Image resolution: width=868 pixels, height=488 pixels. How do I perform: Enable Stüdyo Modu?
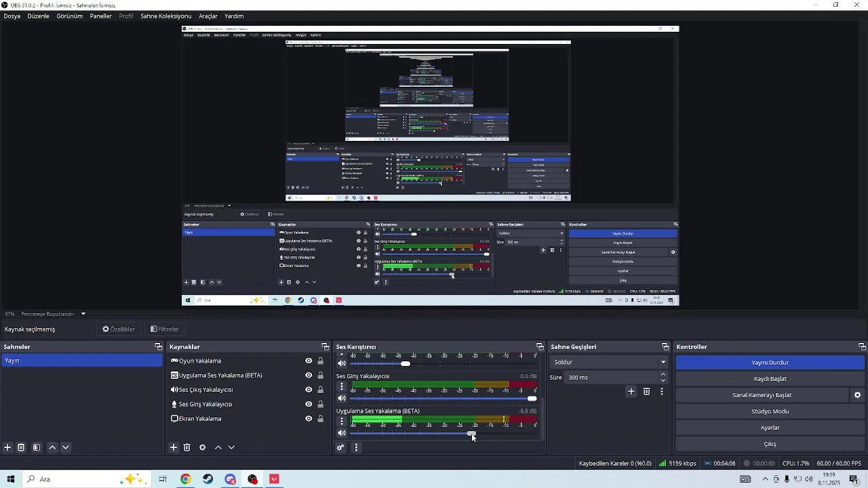click(770, 411)
